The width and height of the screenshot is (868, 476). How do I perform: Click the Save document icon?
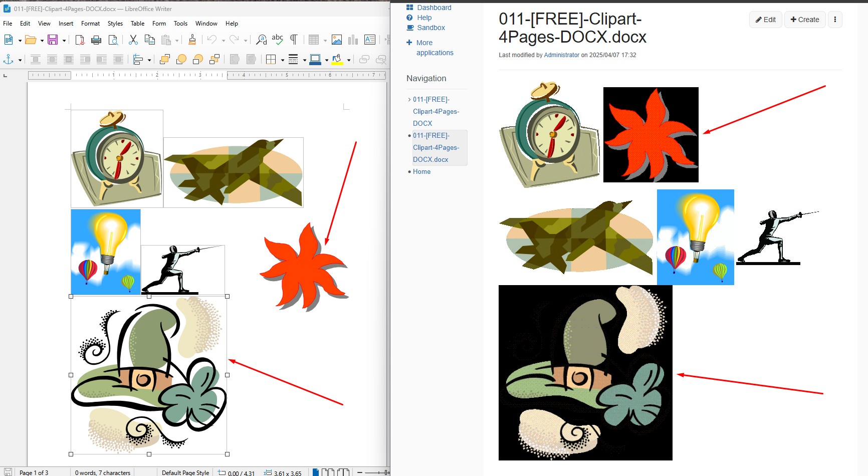(53, 40)
